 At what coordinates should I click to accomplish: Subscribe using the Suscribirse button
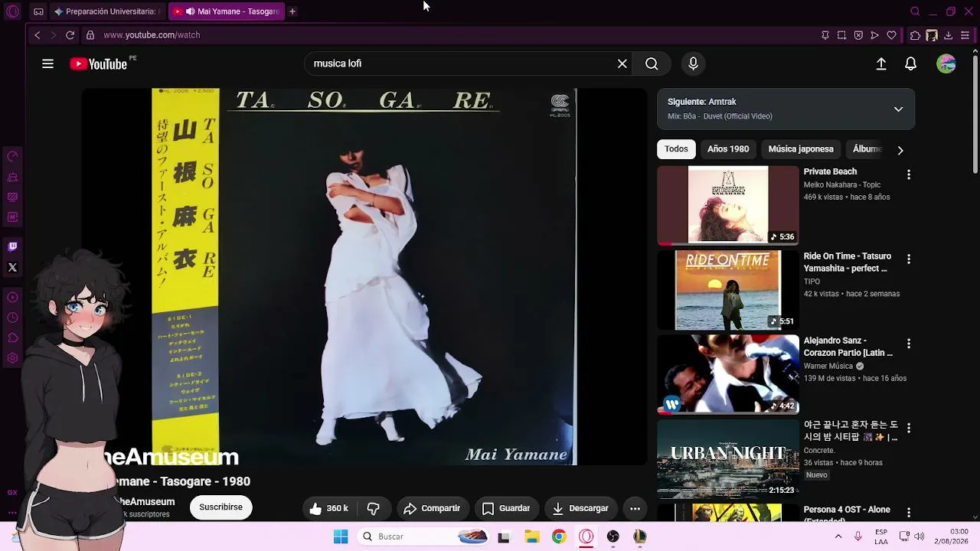220,507
